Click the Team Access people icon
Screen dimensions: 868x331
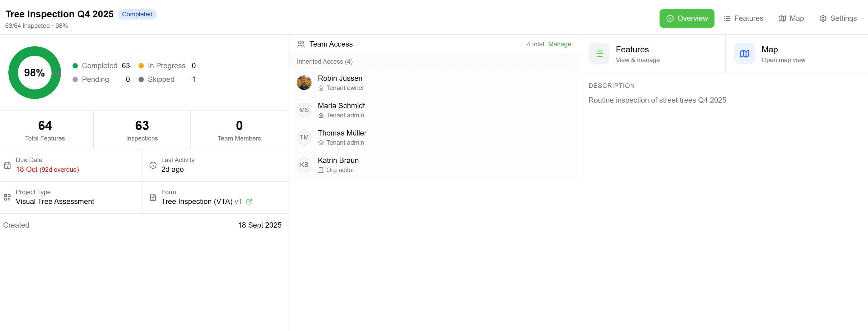coord(301,44)
